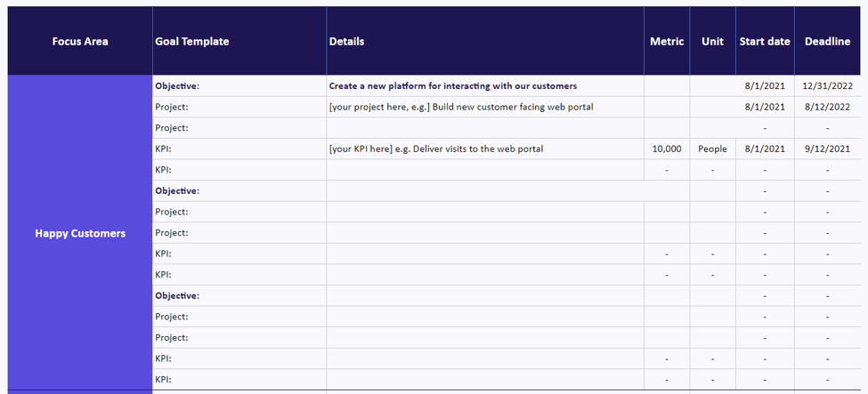
Task: Click the Unit column header
Action: coord(712,41)
